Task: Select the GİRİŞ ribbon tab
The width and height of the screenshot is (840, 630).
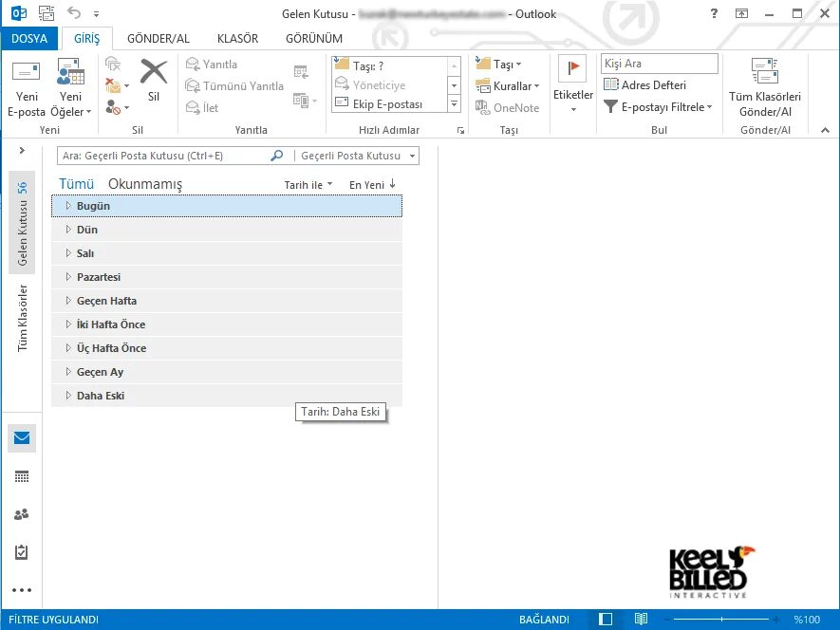Action: pyautogui.click(x=86, y=39)
